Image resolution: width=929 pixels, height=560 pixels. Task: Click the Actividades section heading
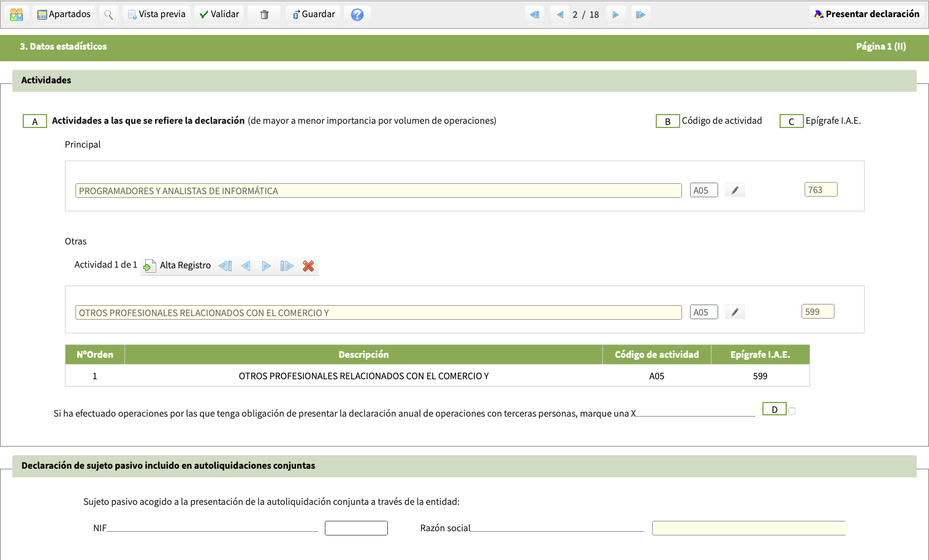(x=46, y=80)
